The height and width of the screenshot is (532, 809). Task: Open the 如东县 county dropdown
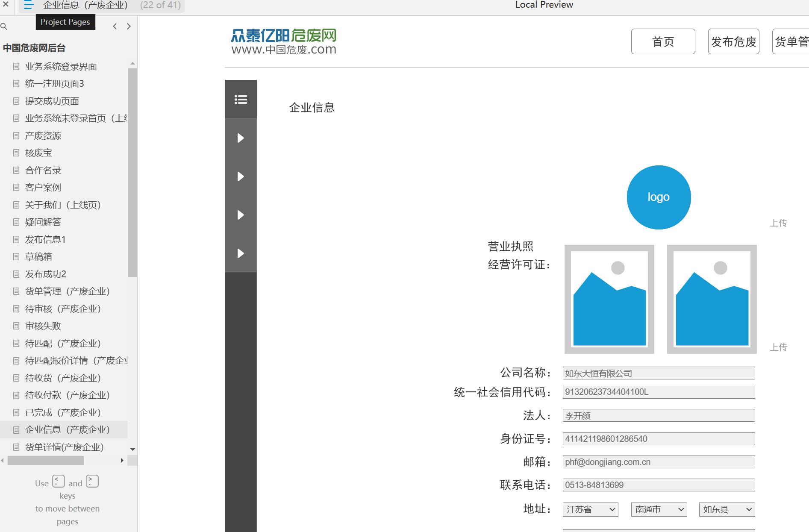point(727,509)
